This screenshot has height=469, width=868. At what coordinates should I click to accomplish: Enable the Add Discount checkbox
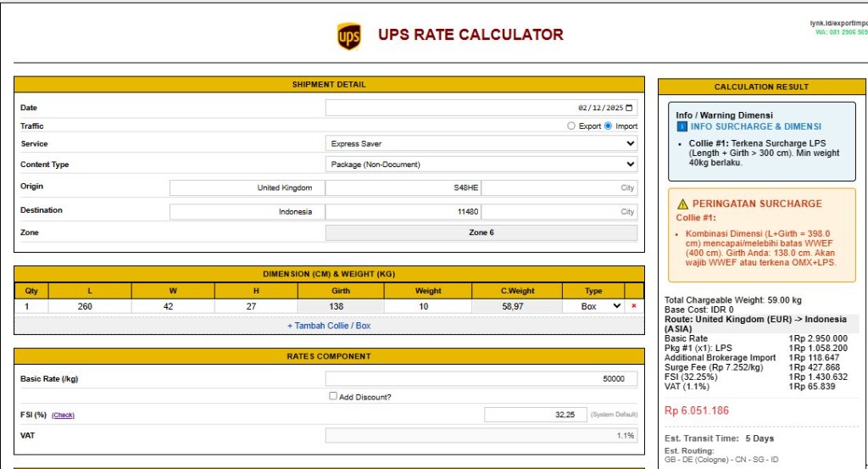pos(333,396)
